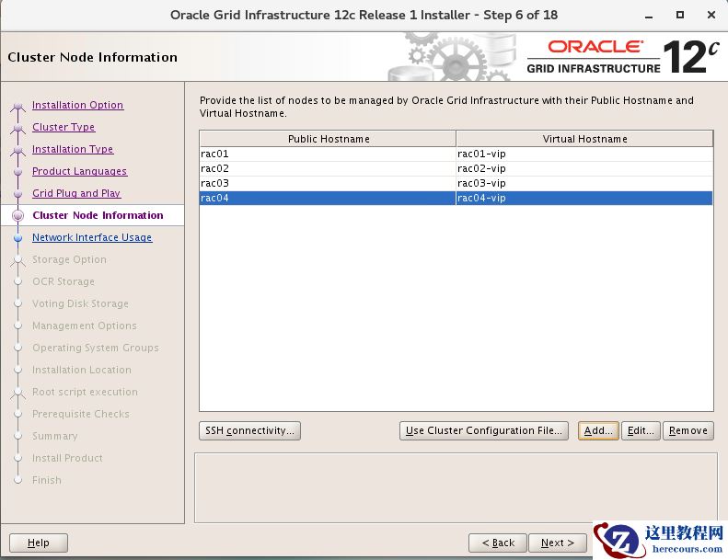
Task: Jump to Grid Plug and Play step
Action: (x=76, y=193)
